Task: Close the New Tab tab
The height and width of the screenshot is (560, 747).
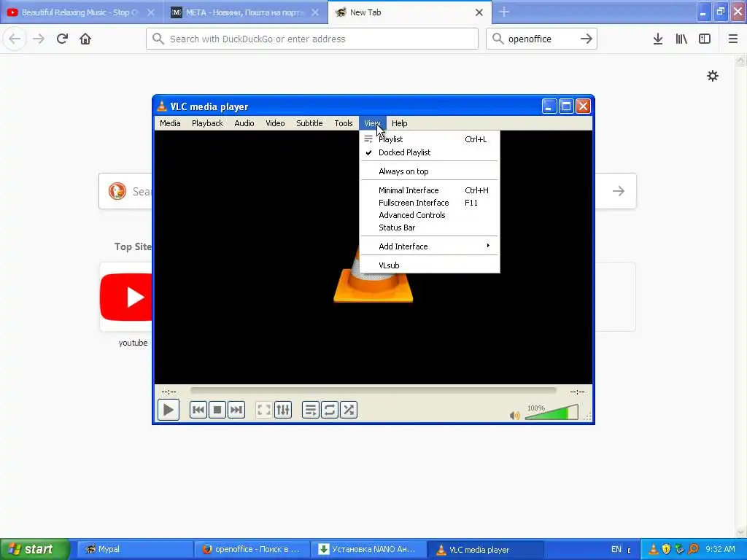Action: point(479,12)
